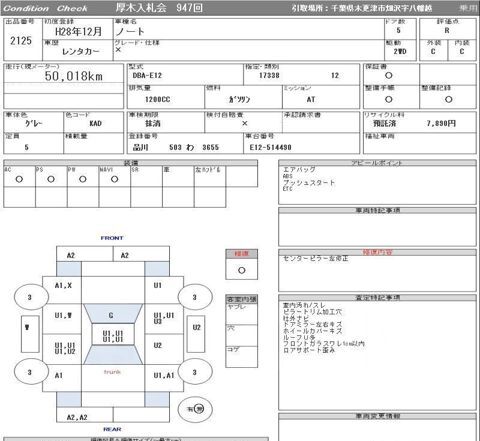
Task: Click the spare tire 有 circle
Action: click(195, 409)
